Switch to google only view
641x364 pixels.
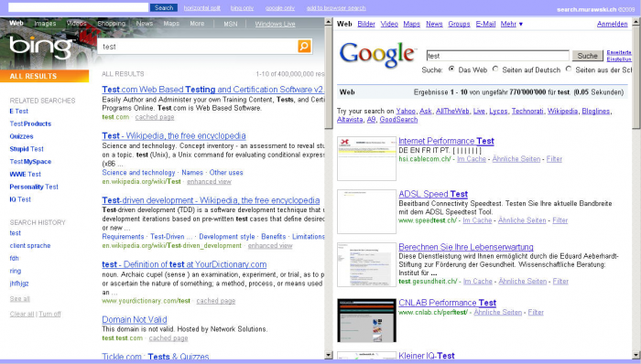tap(280, 7)
